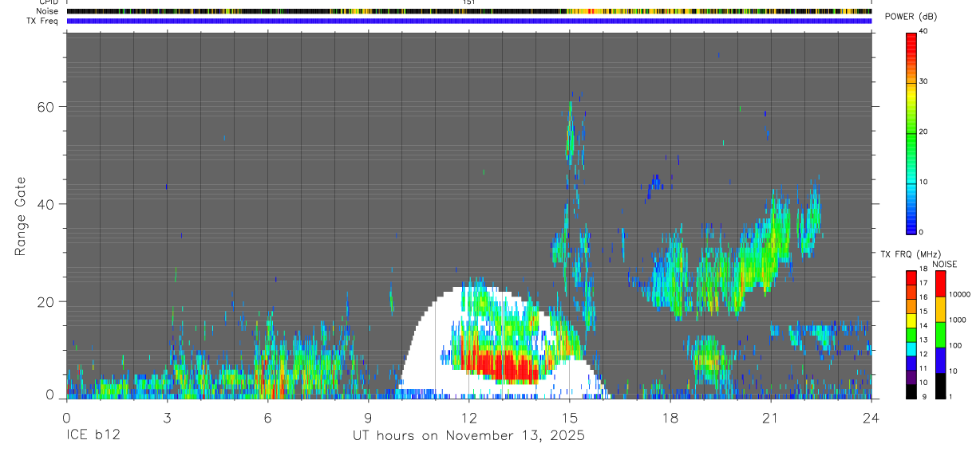Click the 9 tick label on the UT hours axis
980x452 pixels.
point(368,417)
